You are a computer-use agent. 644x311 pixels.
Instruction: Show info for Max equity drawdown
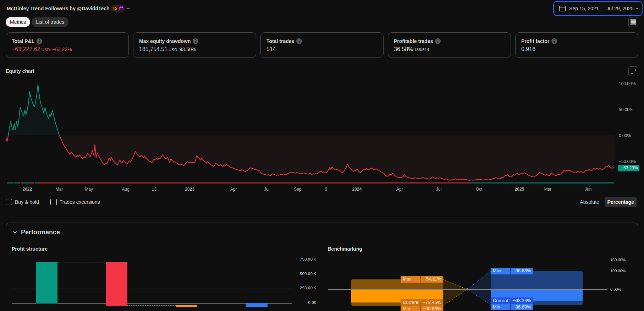click(x=196, y=41)
